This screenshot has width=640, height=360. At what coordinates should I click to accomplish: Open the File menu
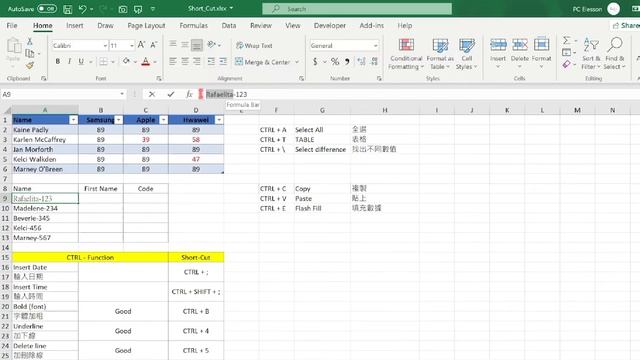click(12, 25)
